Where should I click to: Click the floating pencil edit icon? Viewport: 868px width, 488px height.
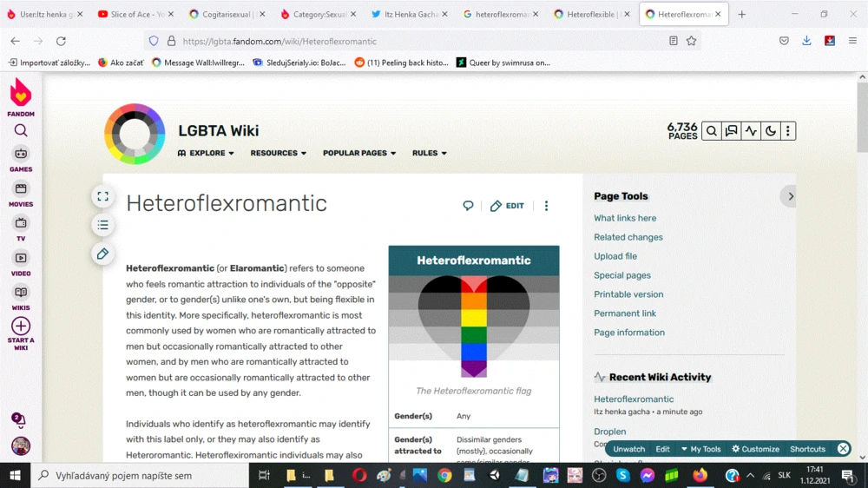tap(103, 254)
